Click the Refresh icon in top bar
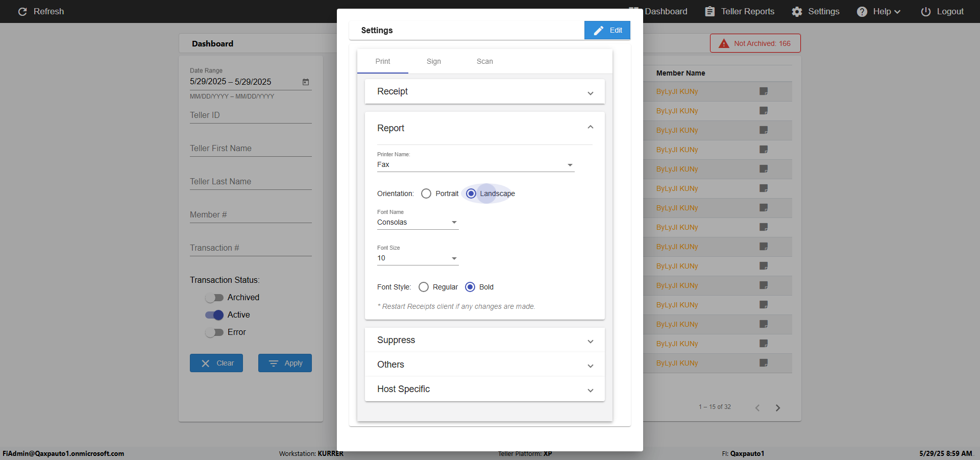 22,11
